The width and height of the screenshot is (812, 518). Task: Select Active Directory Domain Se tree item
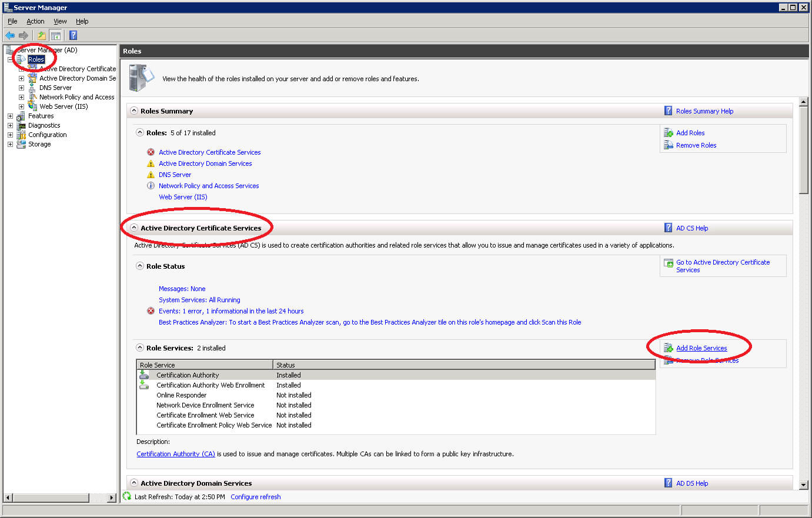78,78
